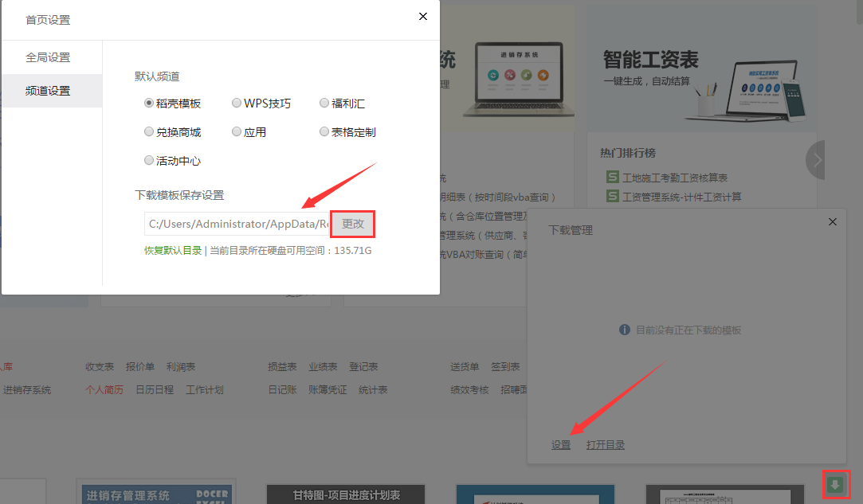The image size is (863, 504).
Task: Select the 兑换商城 radio button
Action: [x=148, y=131]
